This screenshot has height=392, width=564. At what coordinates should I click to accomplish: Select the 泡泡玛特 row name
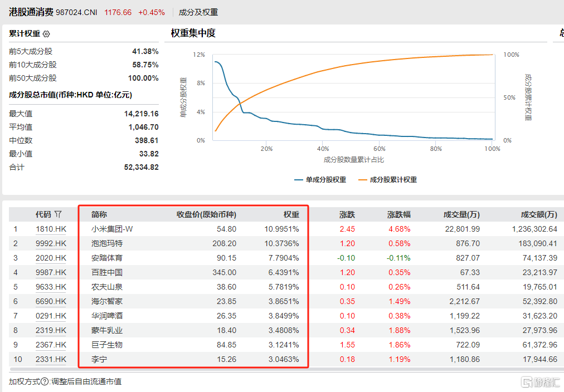[107, 243]
